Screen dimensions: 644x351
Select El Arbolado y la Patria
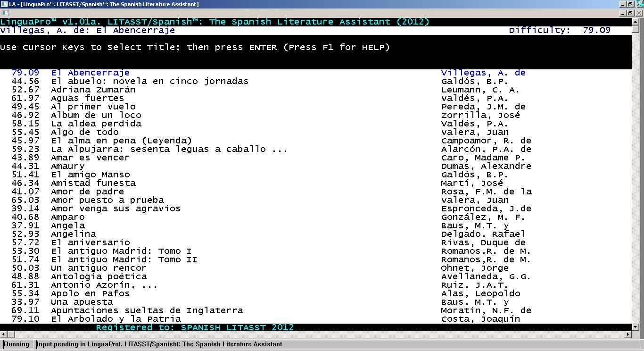coord(116,319)
